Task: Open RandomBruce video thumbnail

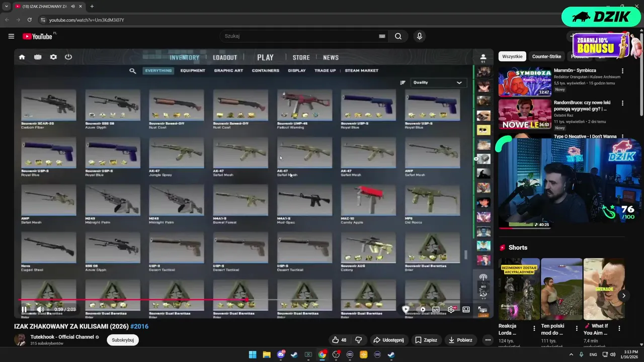Action: tap(525, 114)
